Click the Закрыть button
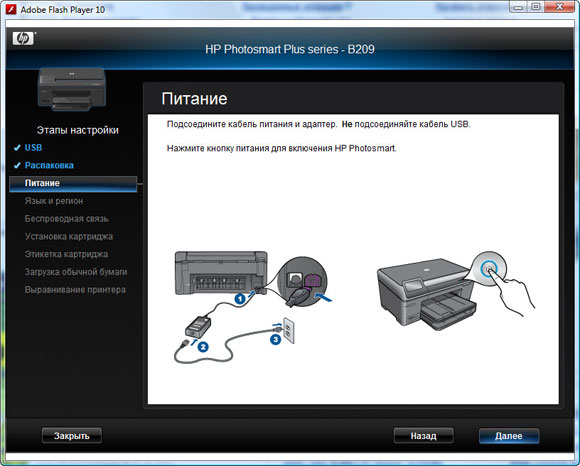The height and width of the screenshot is (466, 580). 72,436
